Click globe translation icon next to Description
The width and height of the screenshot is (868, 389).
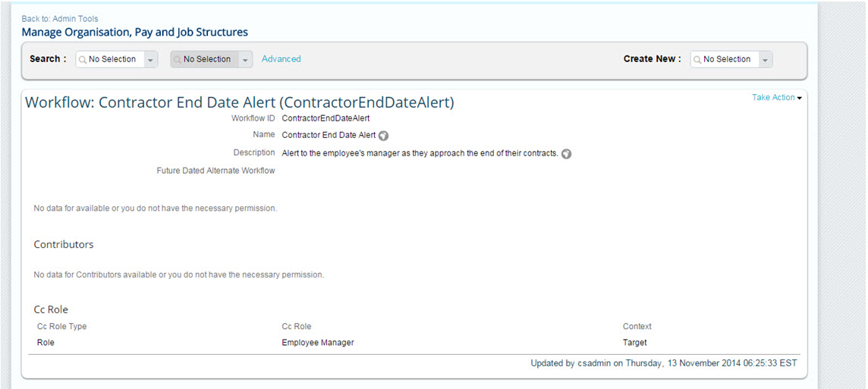point(566,154)
